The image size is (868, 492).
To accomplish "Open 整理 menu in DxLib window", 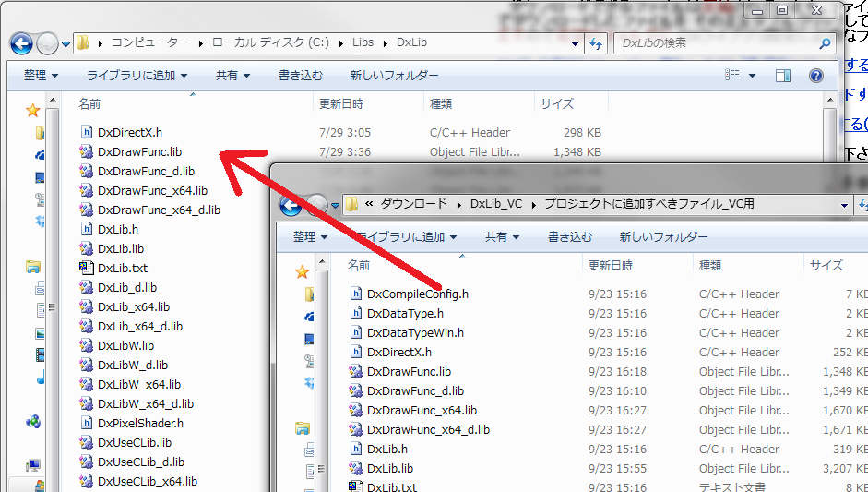I will (x=41, y=76).
